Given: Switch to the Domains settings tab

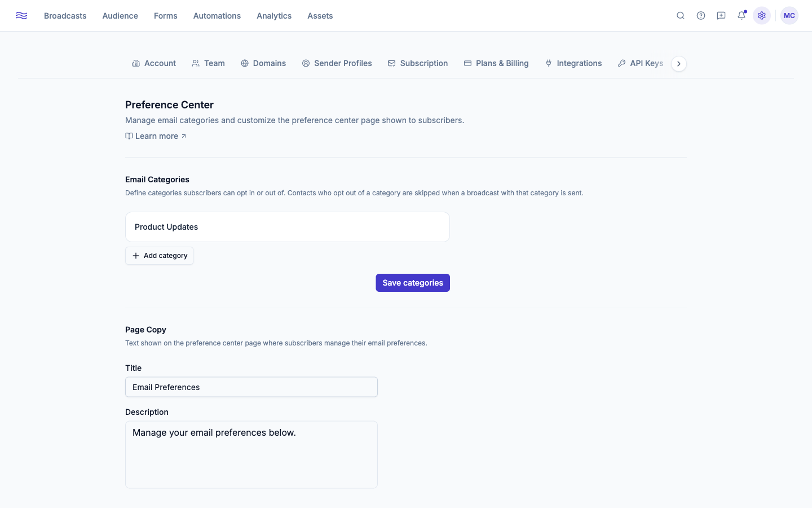Looking at the screenshot, I should [x=263, y=63].
